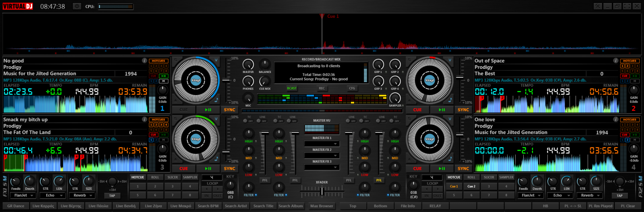Toggle rightmost TC OFF switch
The width and height of the screenshot is (644, 212).
[394, 121]
